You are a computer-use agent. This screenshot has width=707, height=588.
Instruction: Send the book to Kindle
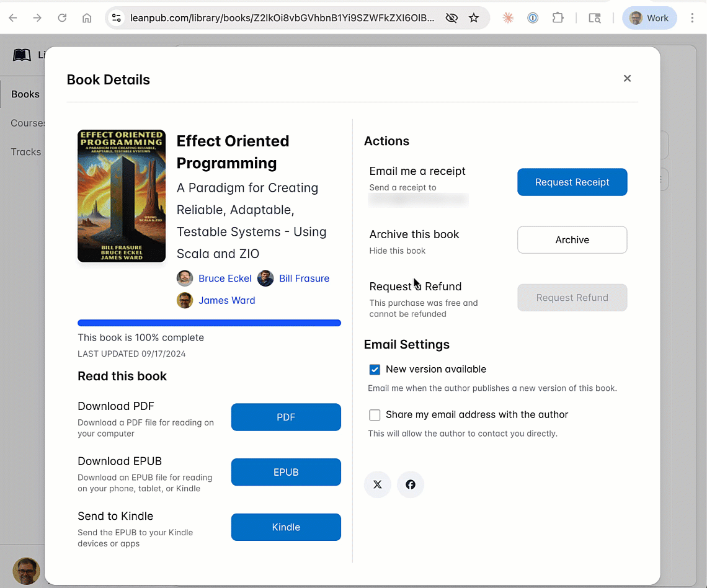click(286, 527)
